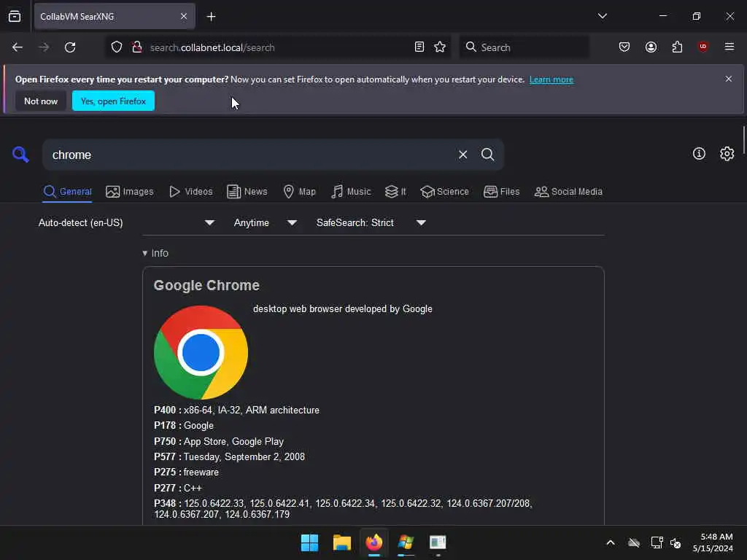Switch to the Science tab
747x560 pixels.
pos(444,192)
